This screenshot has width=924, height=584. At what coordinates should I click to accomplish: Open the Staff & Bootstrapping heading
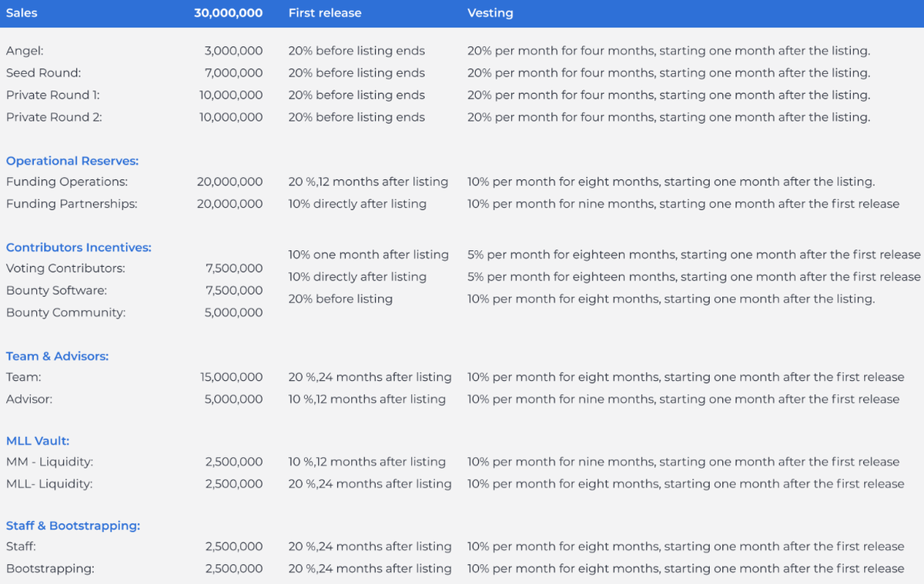click(73, 526)
